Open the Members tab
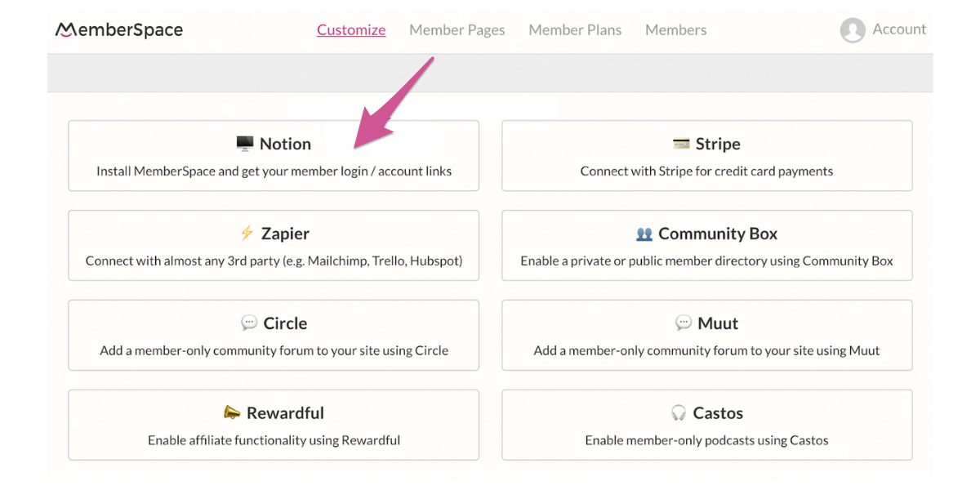Viewport: 980px width, 490px height. [x=676, y=30]
